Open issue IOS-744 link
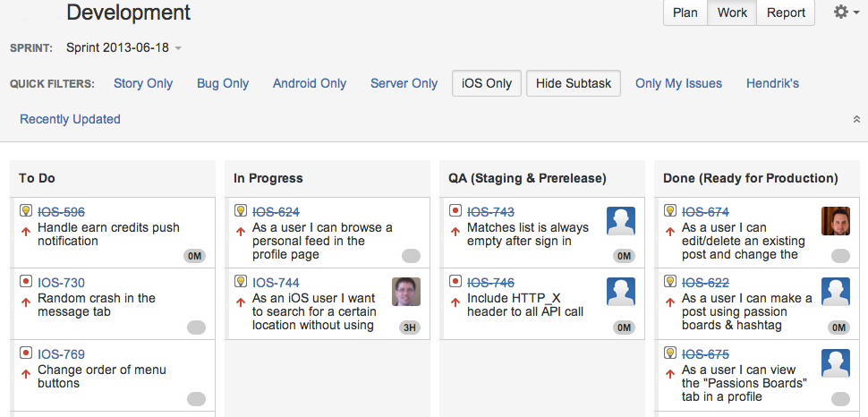Image resolution: width=868 pixels, height=417 pixels. [x=276, y=283]
